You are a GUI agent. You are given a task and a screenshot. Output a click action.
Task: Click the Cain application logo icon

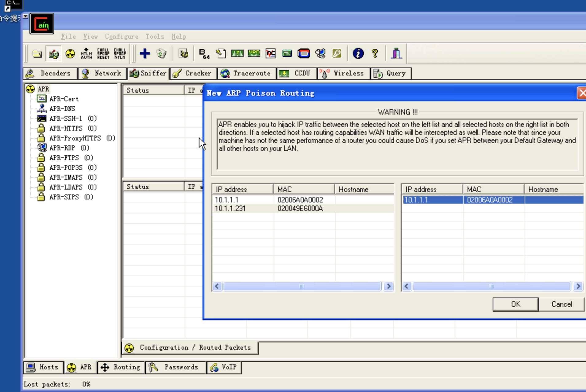[x=42, y=24]
